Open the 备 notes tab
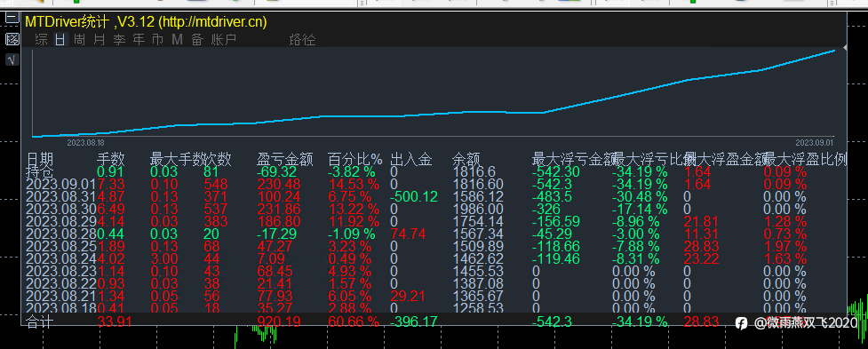The width and height of the screenshot is (868, 349). pos(197,40)
